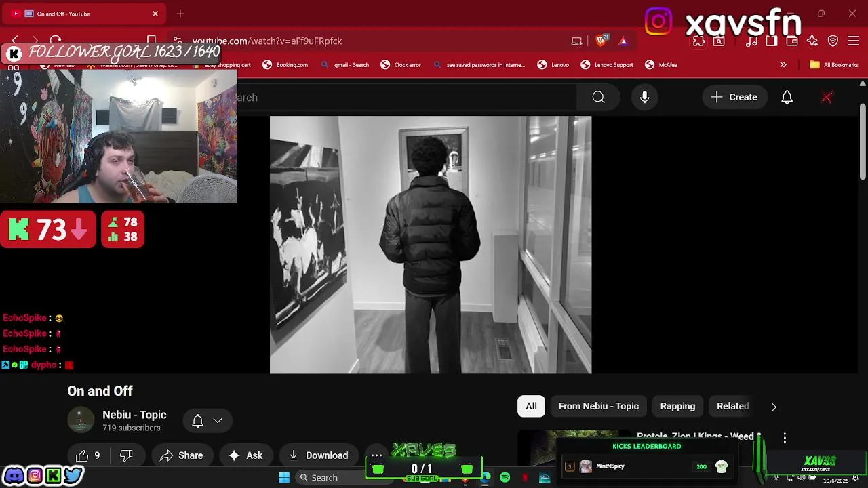Open the Brave VPN shield icon
Screen dimensions: 868x488
click(833, 41)
